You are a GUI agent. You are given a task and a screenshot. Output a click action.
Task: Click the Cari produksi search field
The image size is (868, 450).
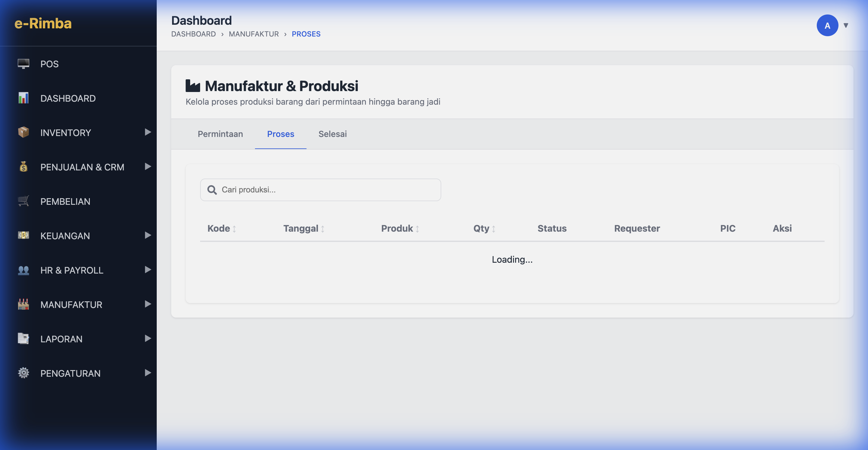click(x=320, y=190)
